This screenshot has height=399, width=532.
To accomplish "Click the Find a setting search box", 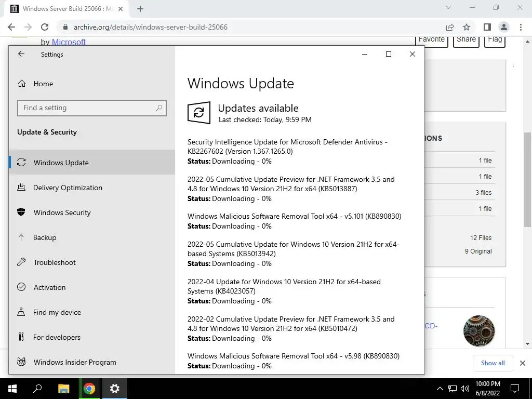I will pos(91,108).
